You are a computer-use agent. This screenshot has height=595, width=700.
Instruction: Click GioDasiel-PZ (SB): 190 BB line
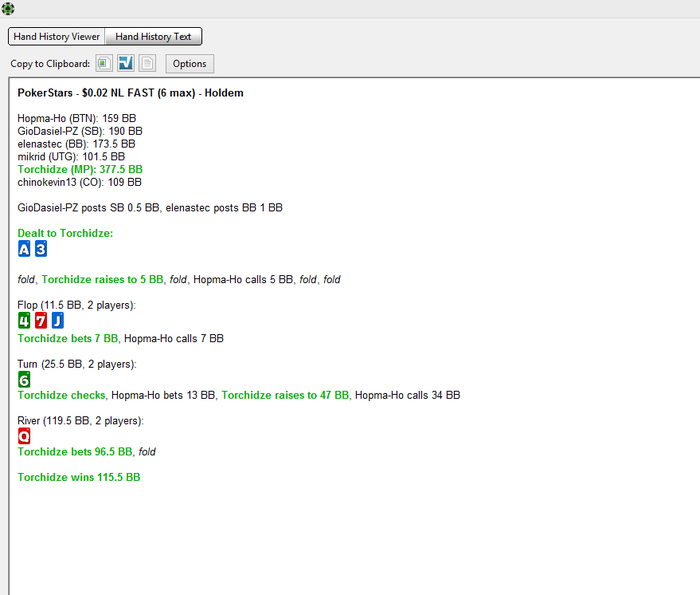(x=80, y=131)
